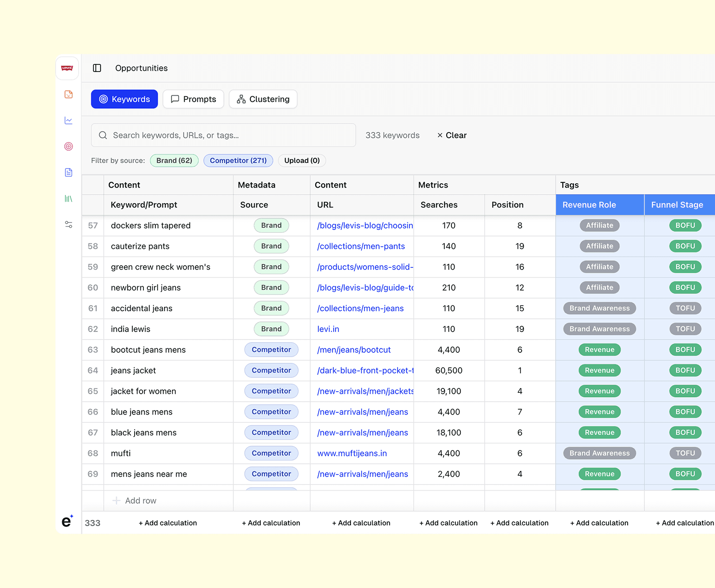The image size is (715, 588).
Task: Click the BOFU tag in row 64
Action: (685, 371)
